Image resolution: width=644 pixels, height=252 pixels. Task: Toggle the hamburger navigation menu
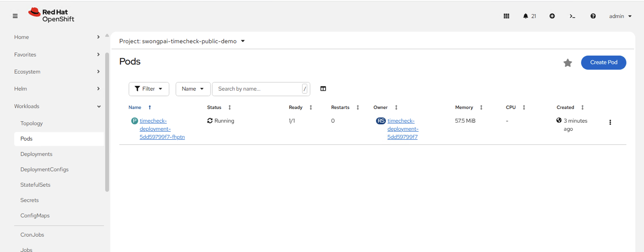(x=15, y=16)
